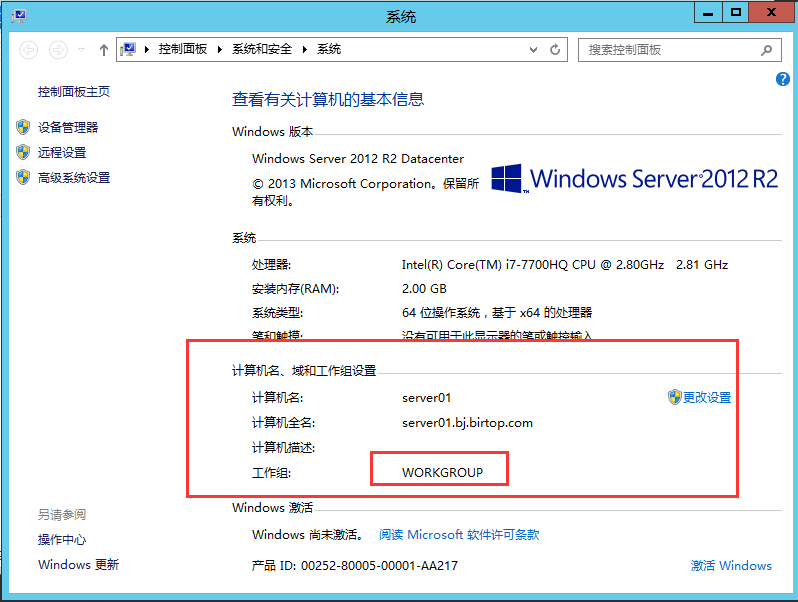
Task: Click the shield icon beside 更改设置
Action: [675, 397]
